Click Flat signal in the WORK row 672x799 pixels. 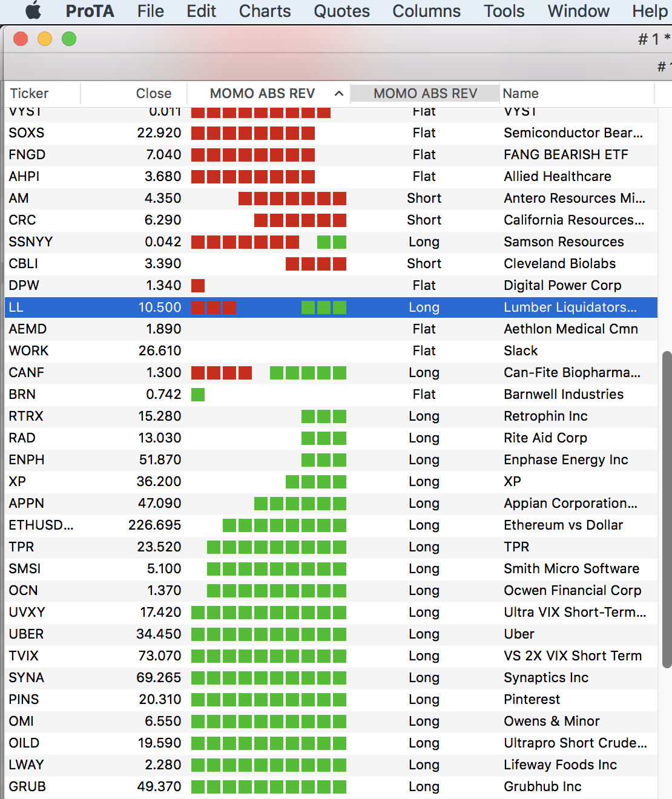(x=424, y=351)
